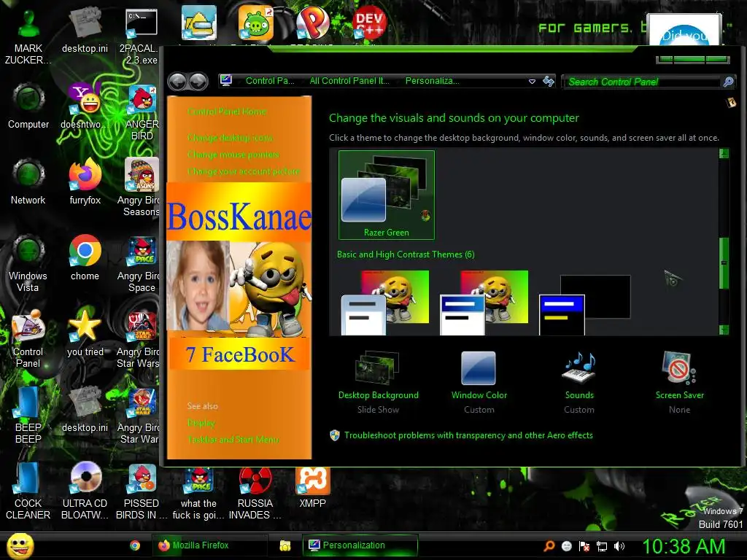Open Control Panel Home link

click(227, 112)
